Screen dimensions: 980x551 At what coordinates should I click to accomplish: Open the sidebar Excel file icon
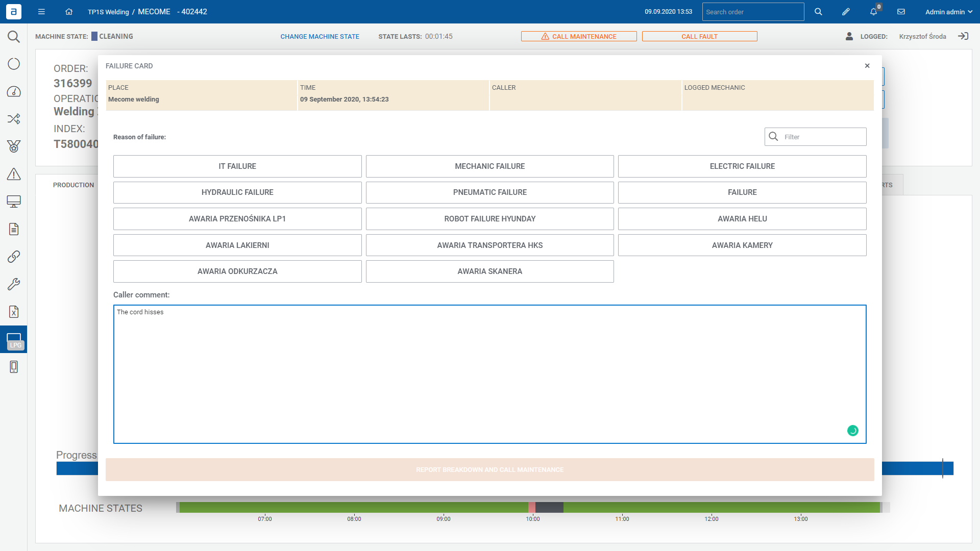pyautogui.click(x=14, y=312)
